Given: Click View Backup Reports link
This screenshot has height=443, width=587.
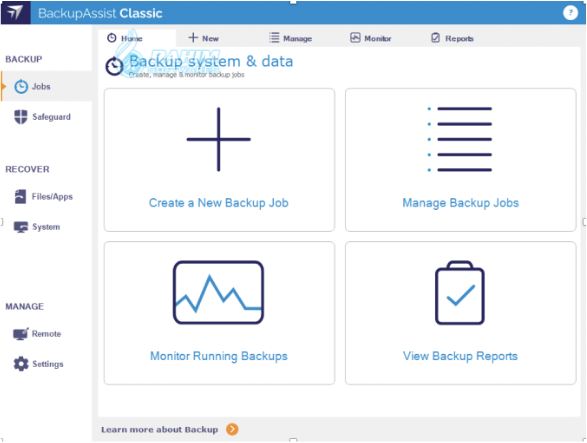Looking at the screenshot, I should click(460, 356).
